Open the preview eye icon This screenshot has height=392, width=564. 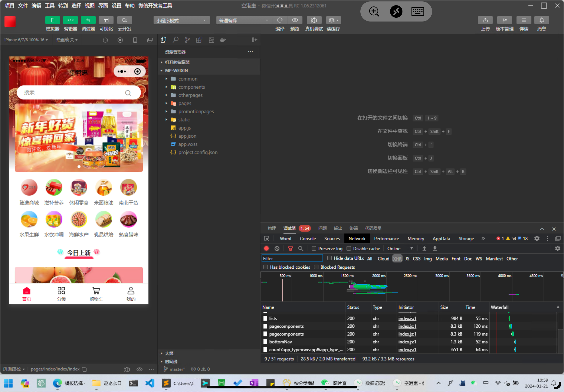[295, 20]
